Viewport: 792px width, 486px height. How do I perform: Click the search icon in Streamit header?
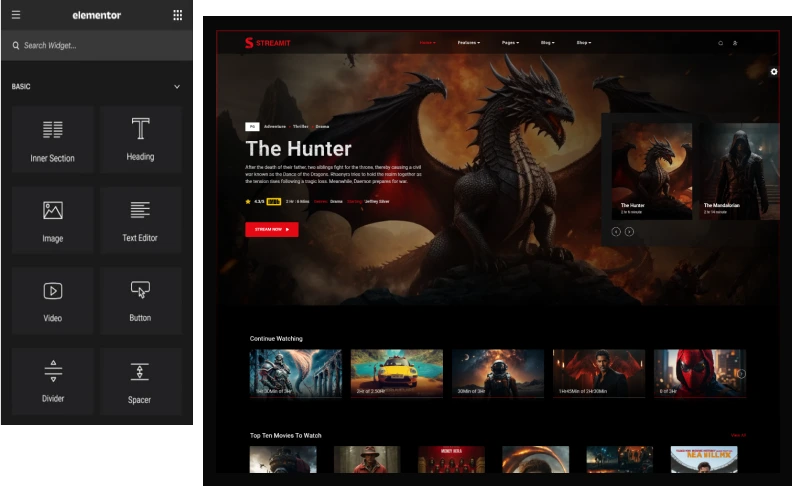click(720, 43)
